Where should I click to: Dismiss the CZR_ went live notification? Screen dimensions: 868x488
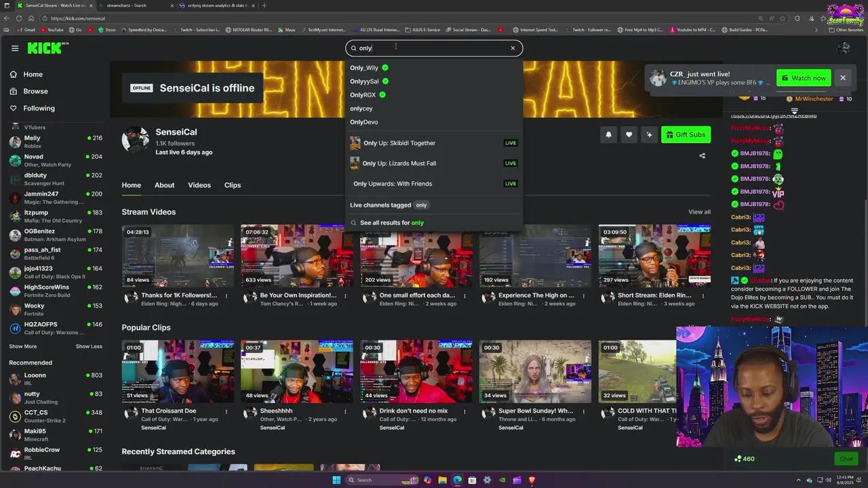(x=843, y=78)
